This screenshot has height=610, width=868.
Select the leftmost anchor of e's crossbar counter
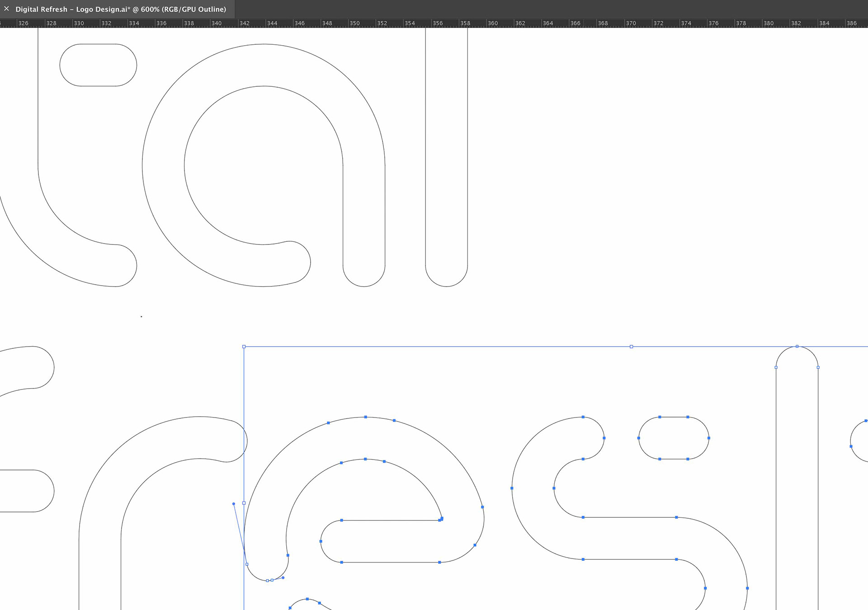321,541
